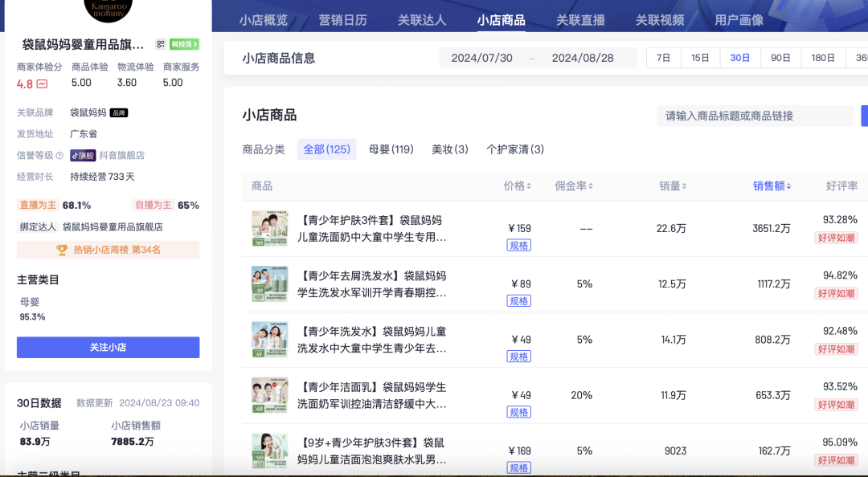Click sales value 3651.2万

pyautogui.click(x=771, y=229)
